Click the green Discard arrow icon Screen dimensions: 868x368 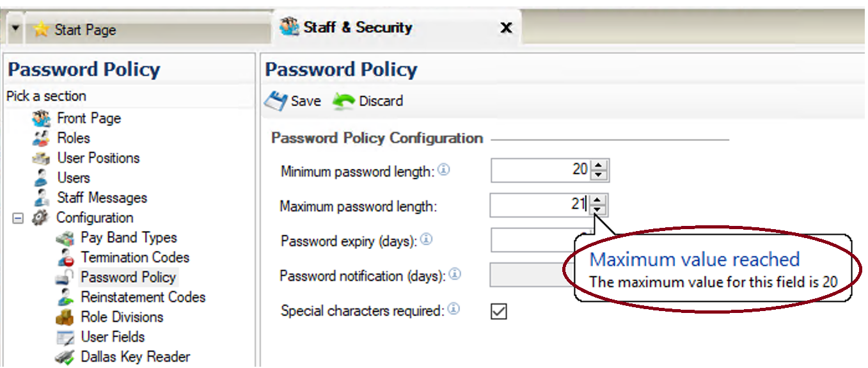tap(343, 101)
